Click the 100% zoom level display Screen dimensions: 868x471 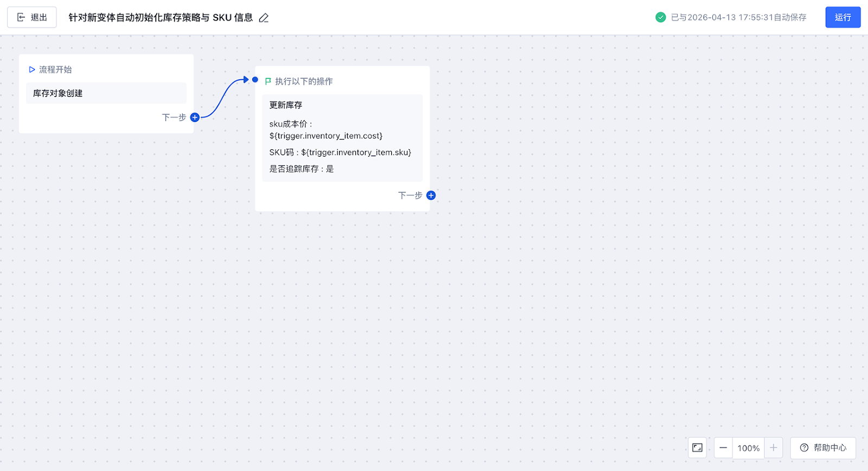[748, 448]
